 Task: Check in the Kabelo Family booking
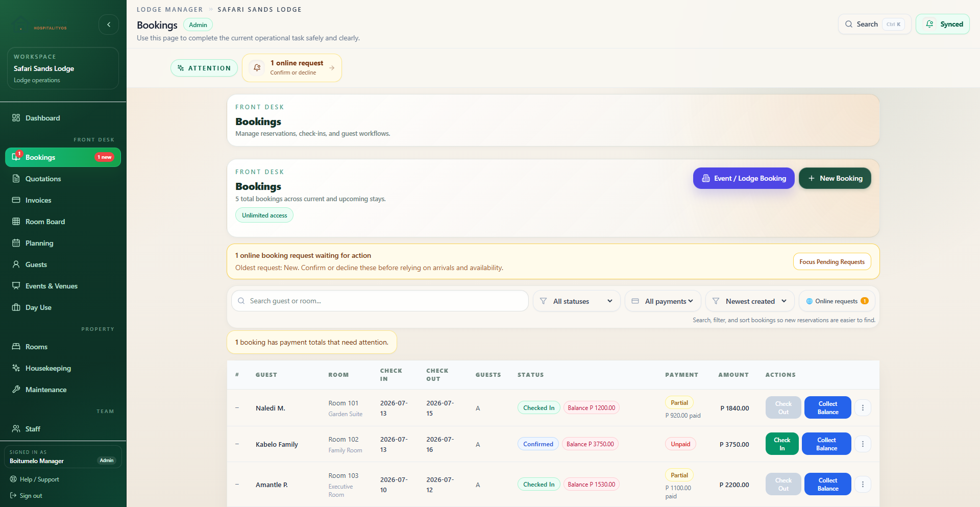[x=782, y=444]
